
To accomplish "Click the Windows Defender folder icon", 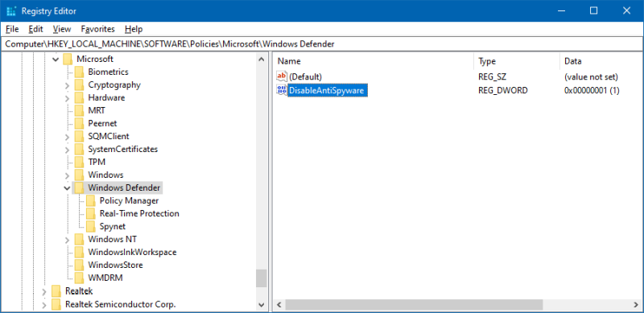I will click(x=79, y=187).
